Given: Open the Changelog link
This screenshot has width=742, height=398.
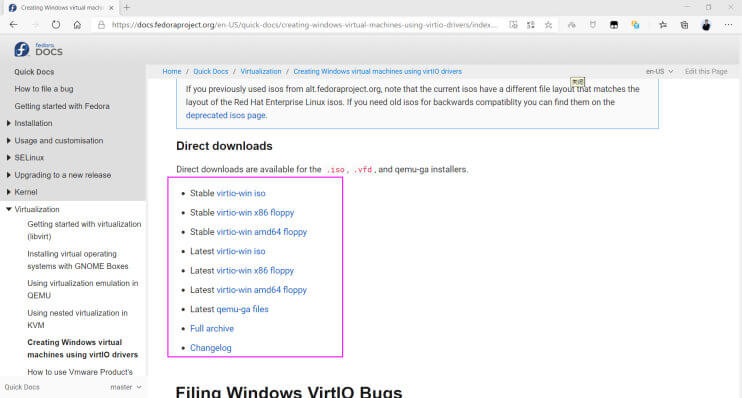Looking at the screenshot, I should [211, 348].
